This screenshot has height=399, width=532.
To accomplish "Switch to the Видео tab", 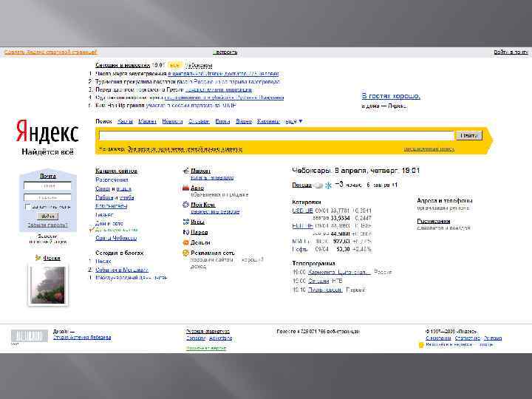I will tap(244, 121).
